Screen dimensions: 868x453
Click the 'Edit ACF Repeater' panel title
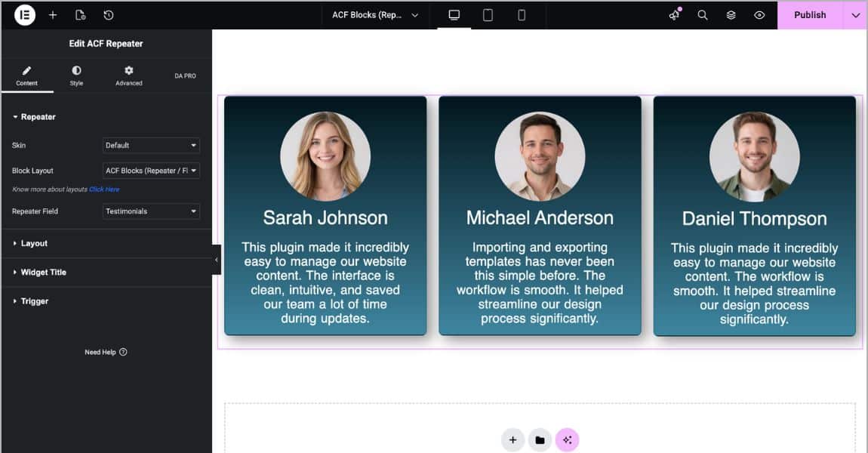tap(106, 44)
